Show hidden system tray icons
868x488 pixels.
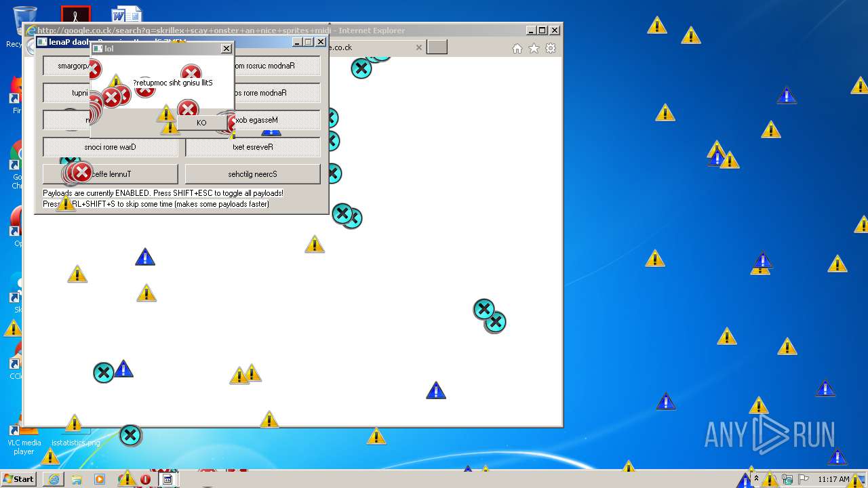[x=756, y=479]
